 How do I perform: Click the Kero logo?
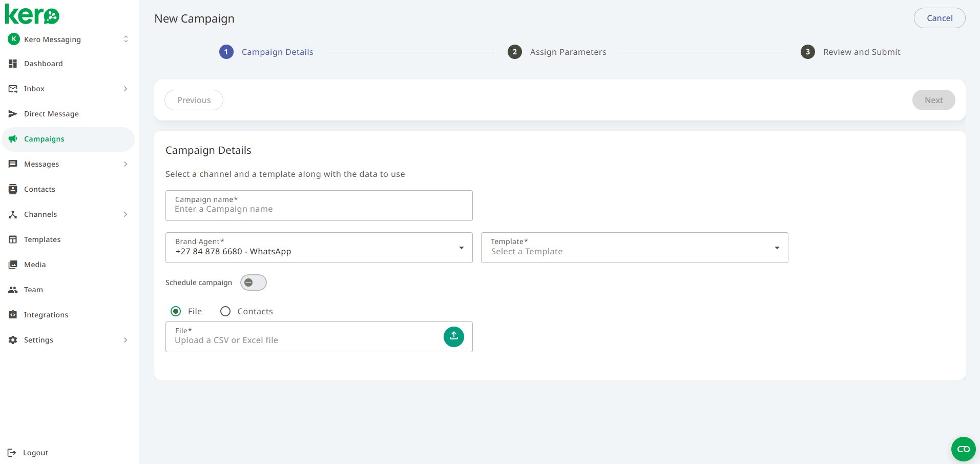tap(32, 14)
